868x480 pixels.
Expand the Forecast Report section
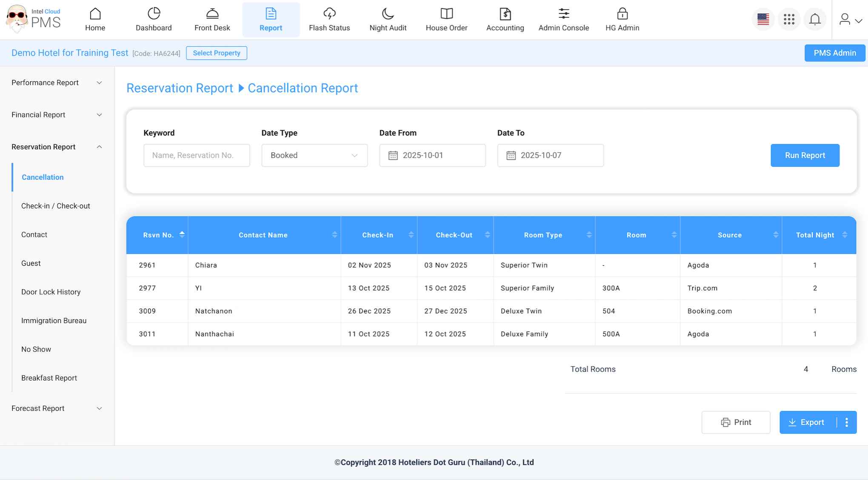coord(57,408)
